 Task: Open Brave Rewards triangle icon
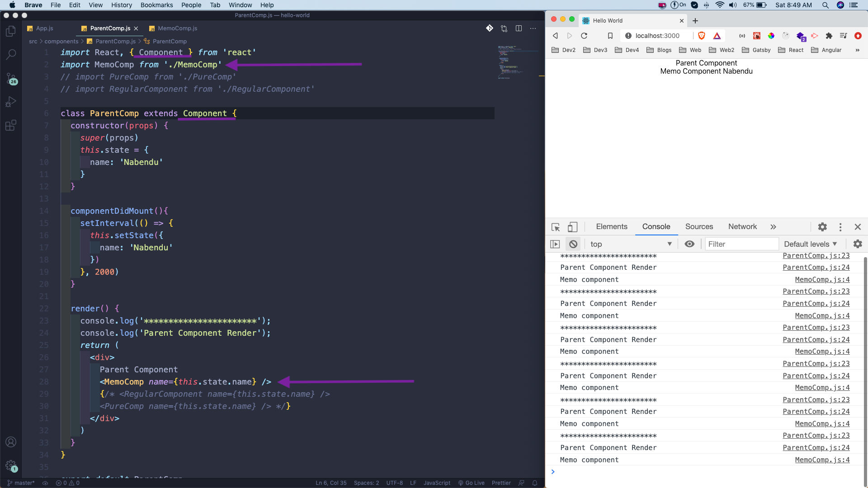coord(717,36)
